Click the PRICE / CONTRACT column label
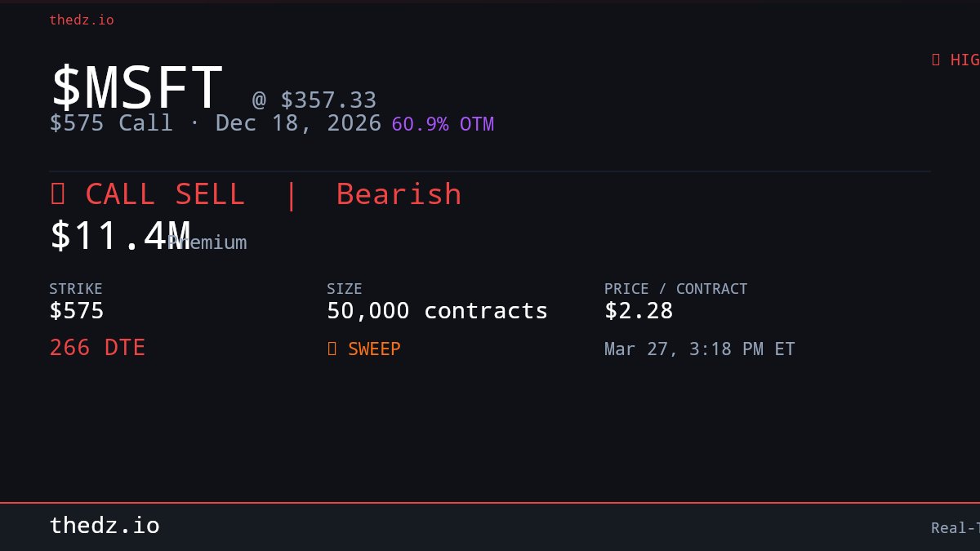Screen dimensions: 980x551 tap(675, 289)
